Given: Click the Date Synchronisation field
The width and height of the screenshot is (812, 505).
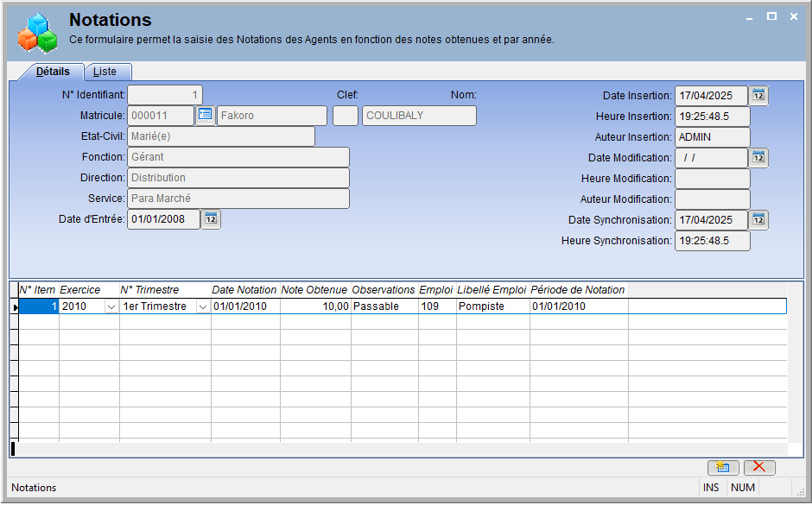Looking at the screenshot, I should click(x=712, y=220).
